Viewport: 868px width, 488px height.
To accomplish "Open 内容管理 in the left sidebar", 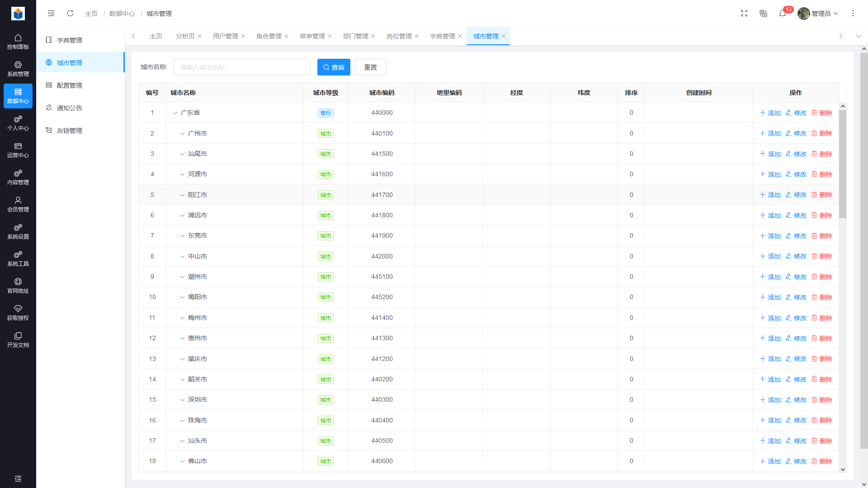I will click(x=18, y=177).
